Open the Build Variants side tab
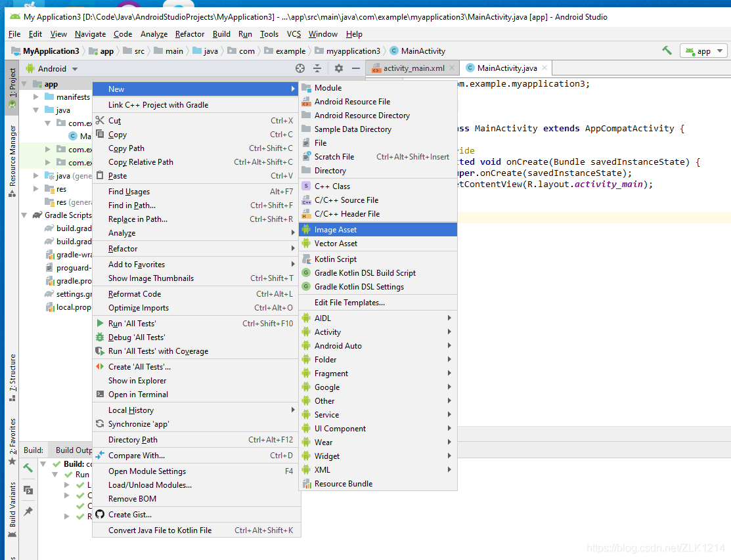The image size is (731, 560). tap(12, 509)
